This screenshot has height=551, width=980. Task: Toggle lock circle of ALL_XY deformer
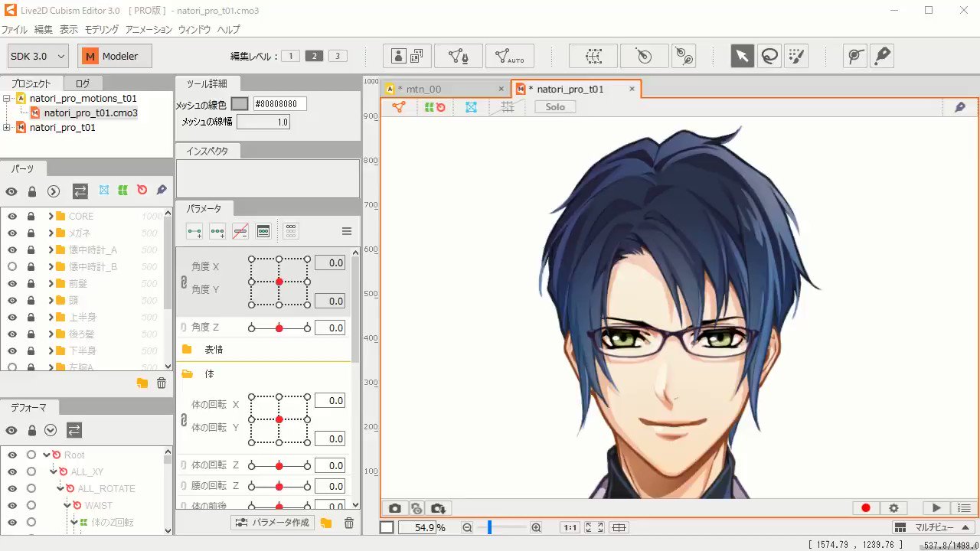(31, 472)
